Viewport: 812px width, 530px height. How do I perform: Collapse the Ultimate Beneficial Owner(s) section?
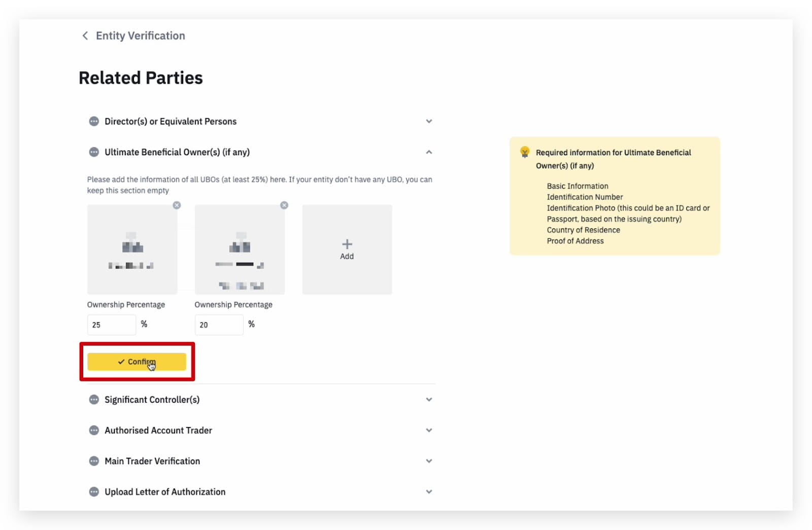(429, 152)
